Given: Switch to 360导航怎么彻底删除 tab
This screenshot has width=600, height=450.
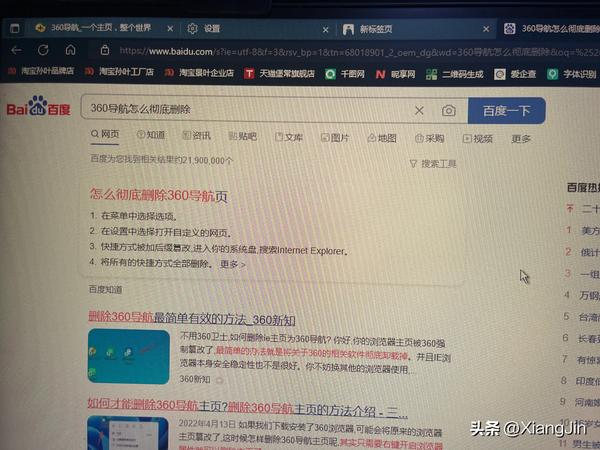Looking at the screenshot, I should coord(551,29).
